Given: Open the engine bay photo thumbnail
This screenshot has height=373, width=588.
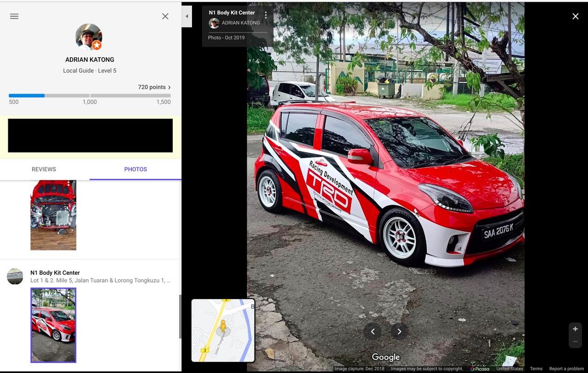Looking at the screenshot, I should point(53,215).
